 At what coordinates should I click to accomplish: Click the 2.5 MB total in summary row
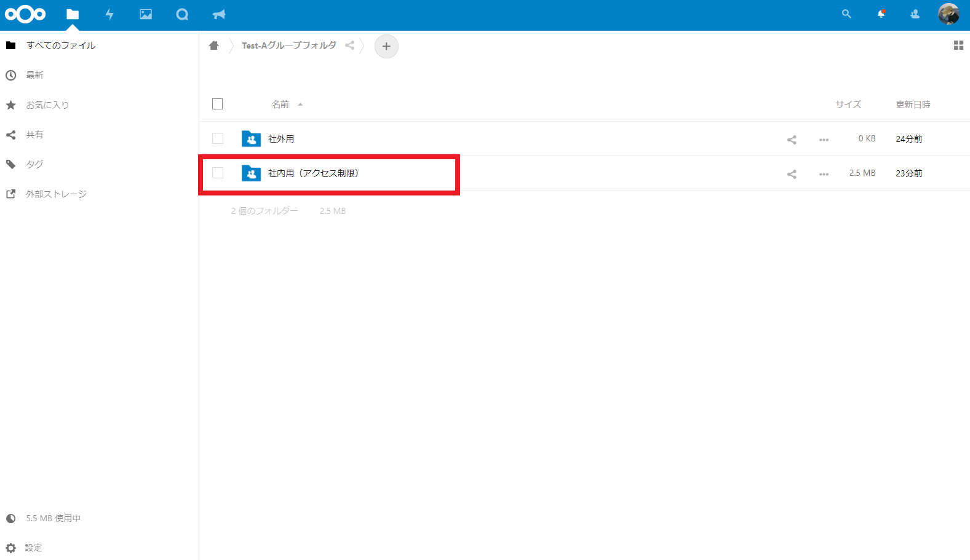333,211
